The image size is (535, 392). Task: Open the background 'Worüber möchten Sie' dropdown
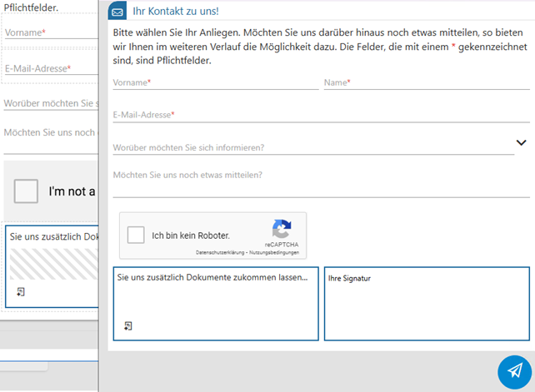click(51, 104)
